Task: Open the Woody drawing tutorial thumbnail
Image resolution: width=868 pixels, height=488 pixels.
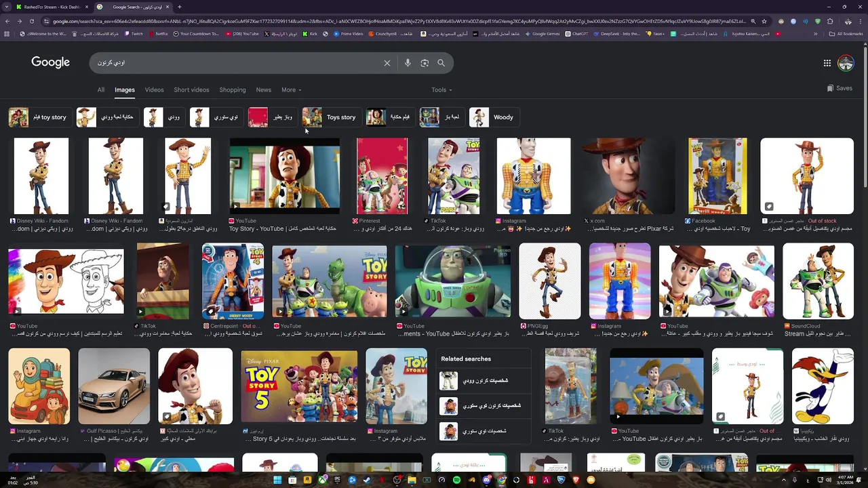Action: click(x=66, y=281)
